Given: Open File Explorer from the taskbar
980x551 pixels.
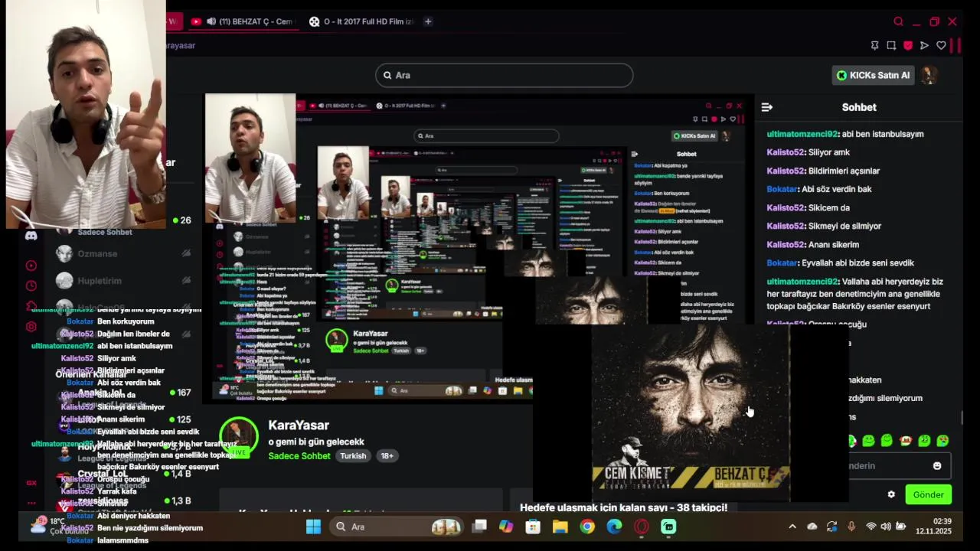Looking at the screenshot, I should [x=560, y=527].
